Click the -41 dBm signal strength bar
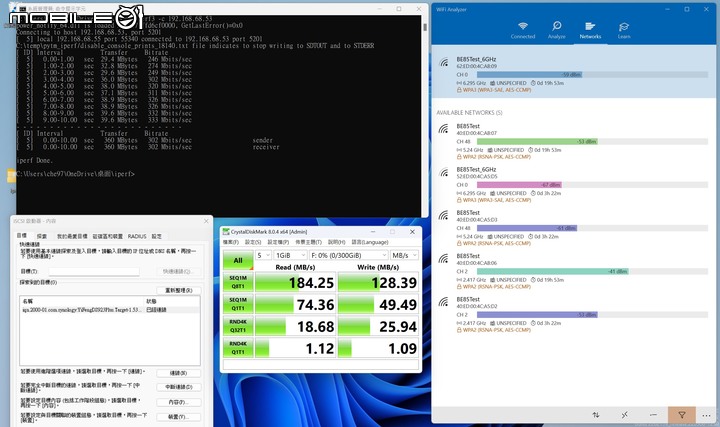 [553, 271]
